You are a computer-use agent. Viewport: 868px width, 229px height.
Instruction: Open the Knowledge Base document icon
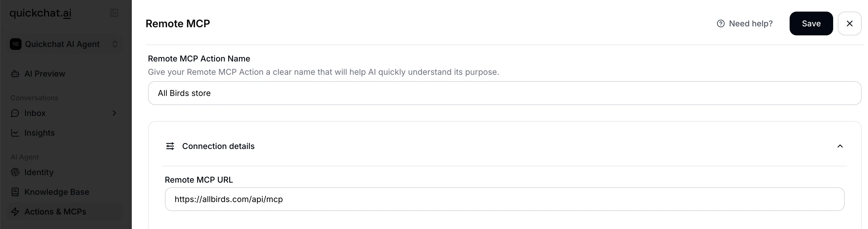click(x=15, y=192)
